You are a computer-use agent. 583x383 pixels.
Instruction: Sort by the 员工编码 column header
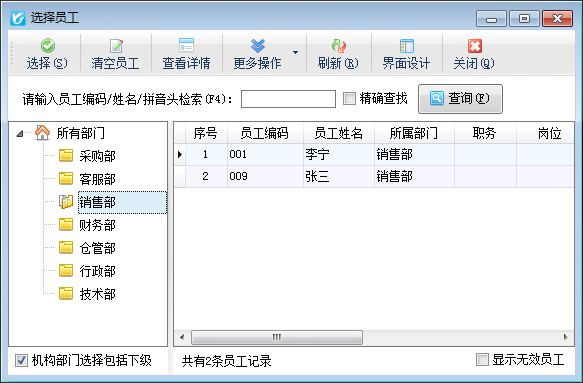coord(265,133)
